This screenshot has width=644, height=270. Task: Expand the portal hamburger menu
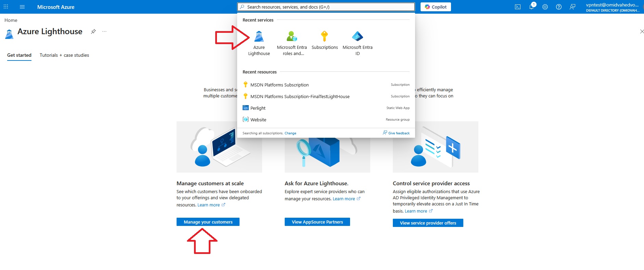(x=22, y=7)
